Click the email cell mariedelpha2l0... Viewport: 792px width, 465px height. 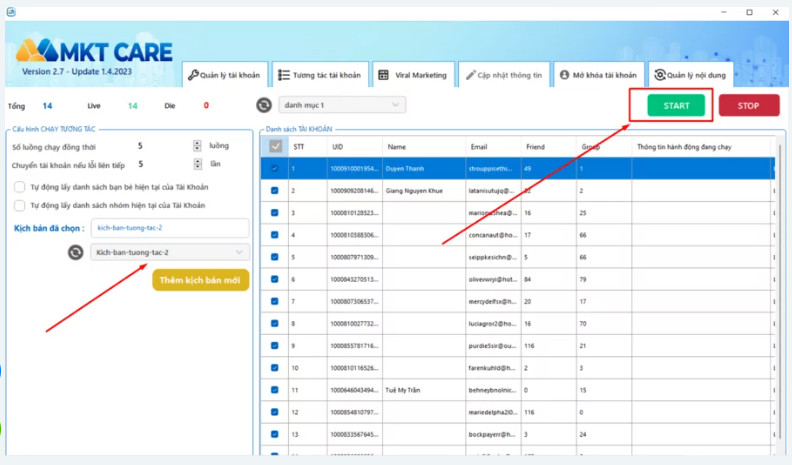[x=493, y=412]
